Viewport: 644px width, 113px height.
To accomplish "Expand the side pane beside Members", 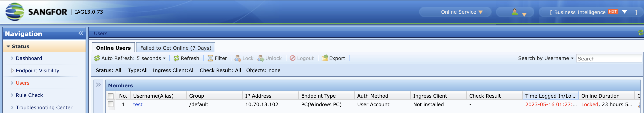I will tap(99, 85).
